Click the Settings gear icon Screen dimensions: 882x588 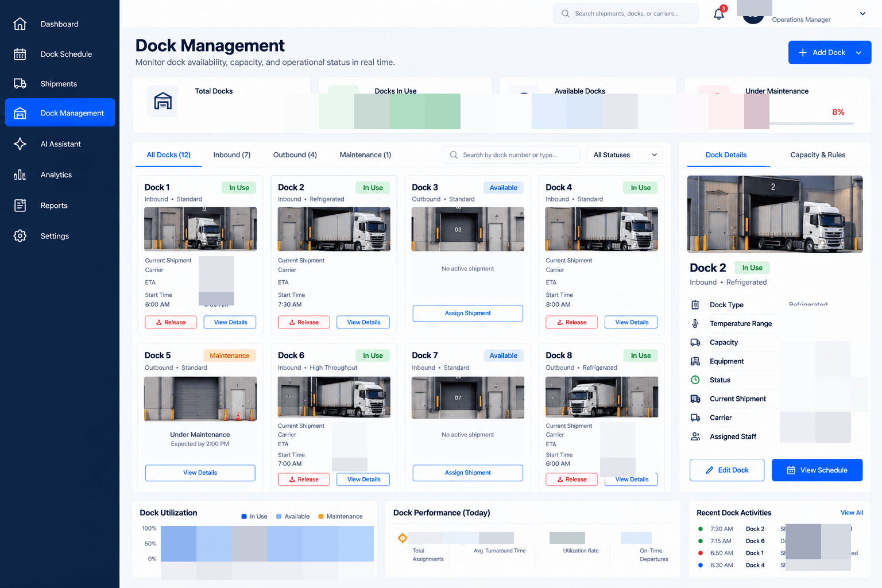pyautogui.click(x=20, y=236)
